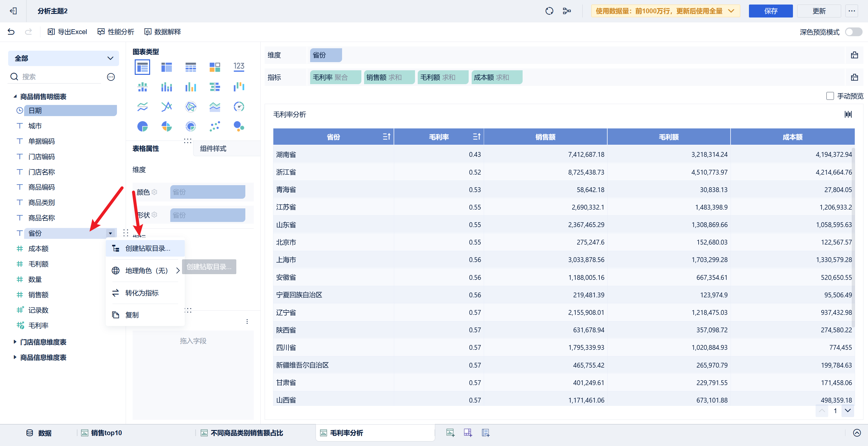Click the add component icon in bottom bar

tap(450, 433)
